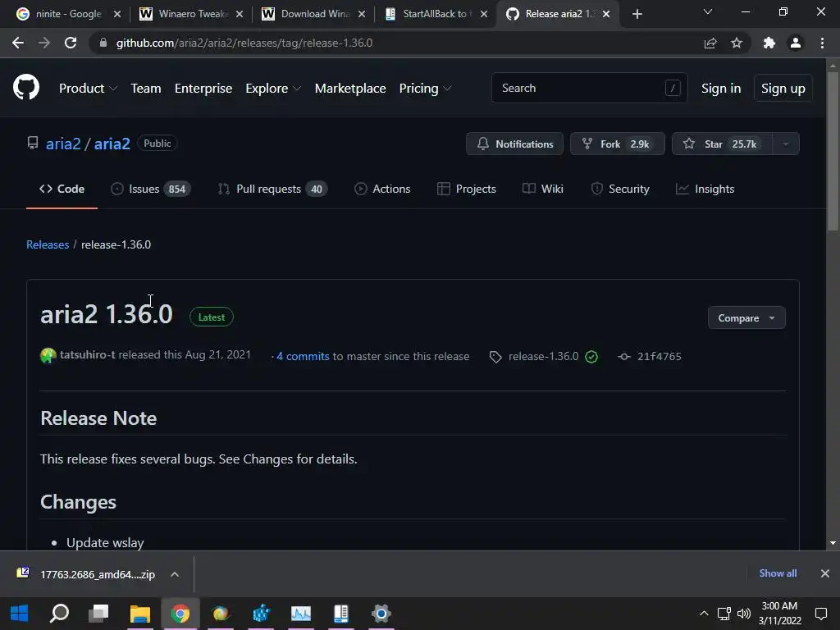The image size is (840, 630).
Task: Click tatsuhiro-t author avatar
Action: [48, 355]
